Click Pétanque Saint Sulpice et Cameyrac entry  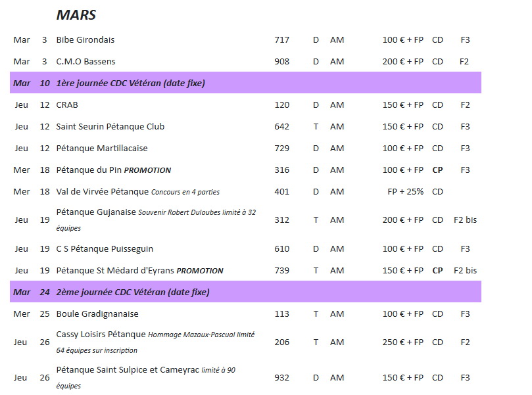pyautogui.click(x=128, y=370)
